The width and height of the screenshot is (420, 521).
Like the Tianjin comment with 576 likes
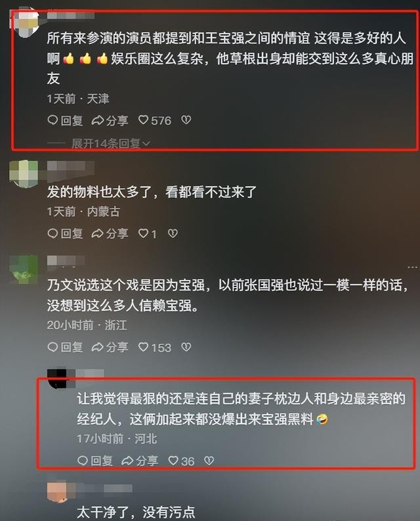pyautogui.click(x=154, y=120)
